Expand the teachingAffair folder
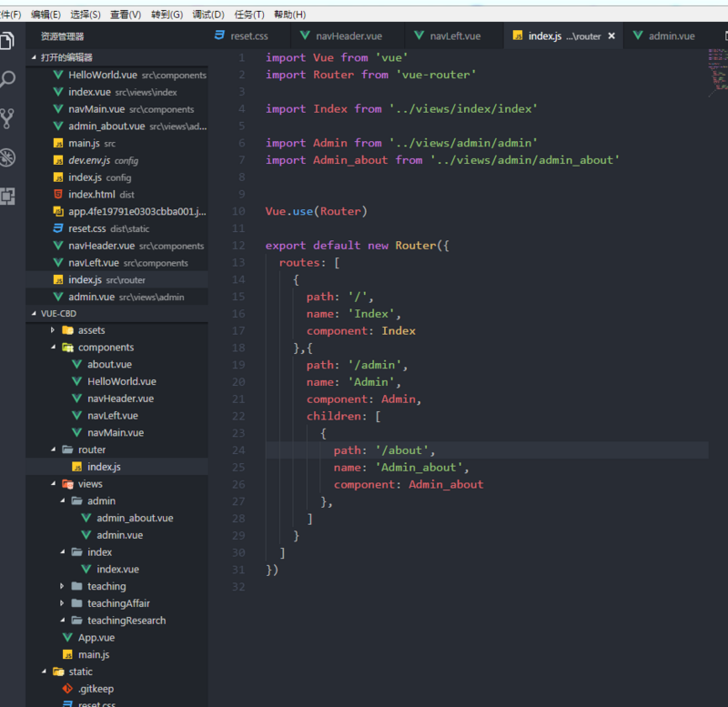 pos(118,603)
